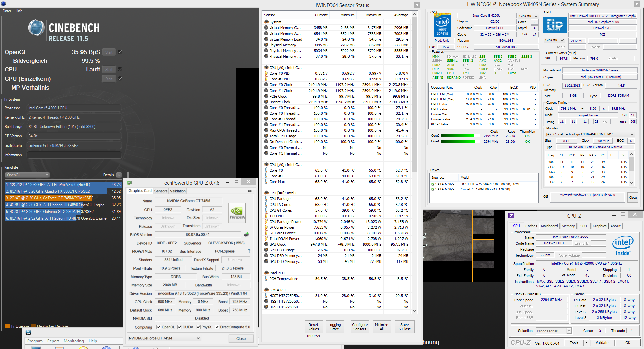
Task: Click the Configure Sensors button
Action: click(360, 327)
